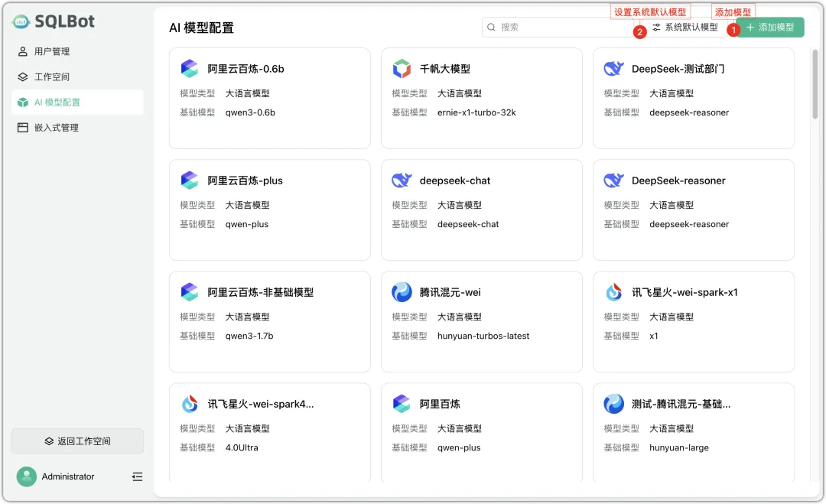Viewport: 826px width, 504px height.
Task: Click the layers icon on 返回工作空间
Action: tap(49, 441)
